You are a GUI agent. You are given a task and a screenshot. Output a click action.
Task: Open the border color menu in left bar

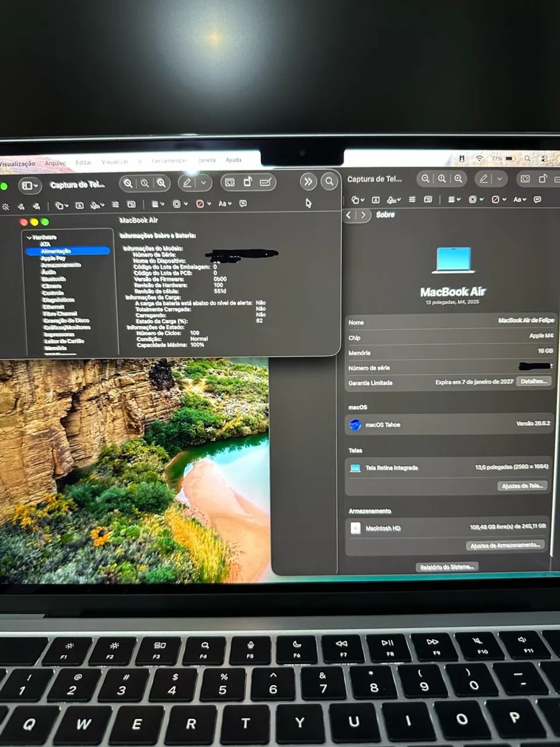click(x=180, y=204)
